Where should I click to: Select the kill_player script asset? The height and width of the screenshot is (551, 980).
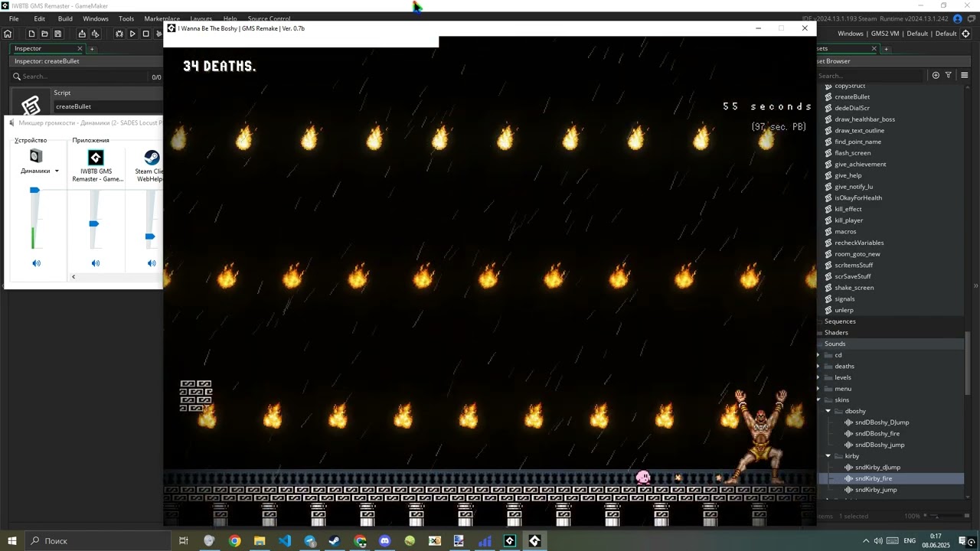pos(848,220)
